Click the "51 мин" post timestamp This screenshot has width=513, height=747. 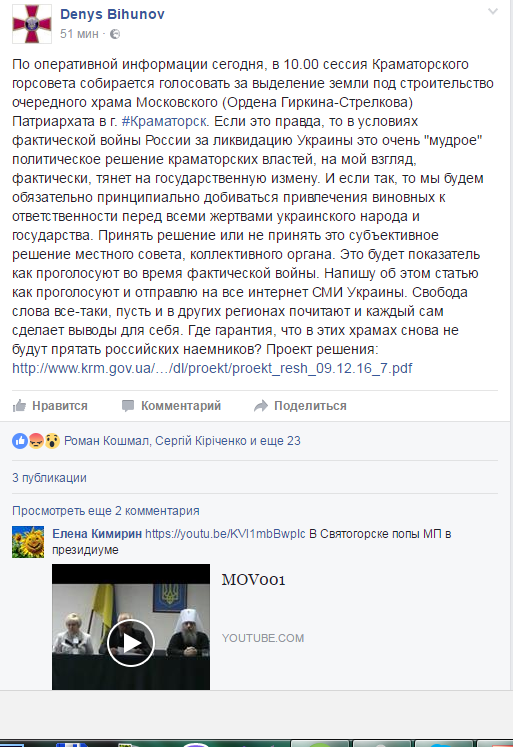79,34
